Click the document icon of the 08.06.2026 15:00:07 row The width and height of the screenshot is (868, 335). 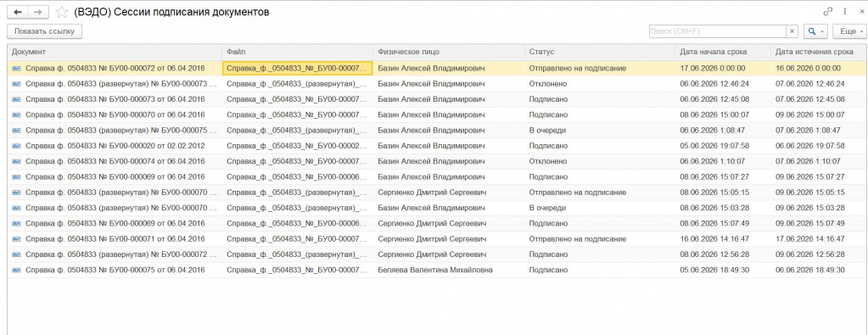click(x=16, y=115)
